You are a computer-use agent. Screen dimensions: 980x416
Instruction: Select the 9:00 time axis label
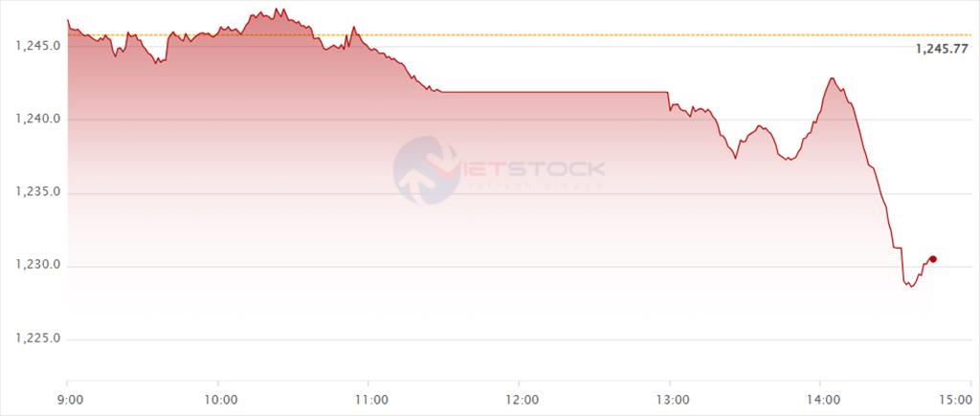click(67, 399)
